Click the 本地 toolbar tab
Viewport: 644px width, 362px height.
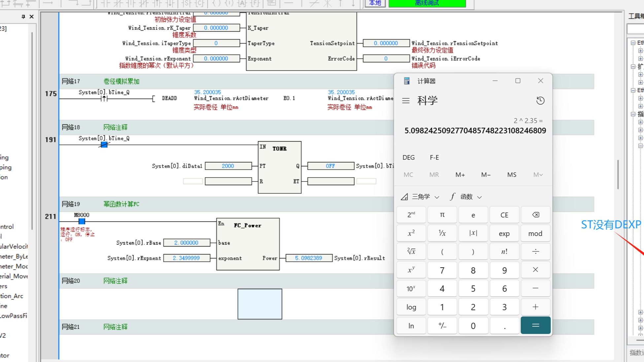pos(375,3)
